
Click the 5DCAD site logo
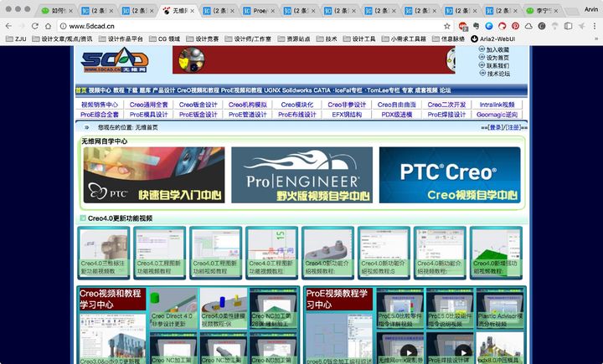click(114, 60)
